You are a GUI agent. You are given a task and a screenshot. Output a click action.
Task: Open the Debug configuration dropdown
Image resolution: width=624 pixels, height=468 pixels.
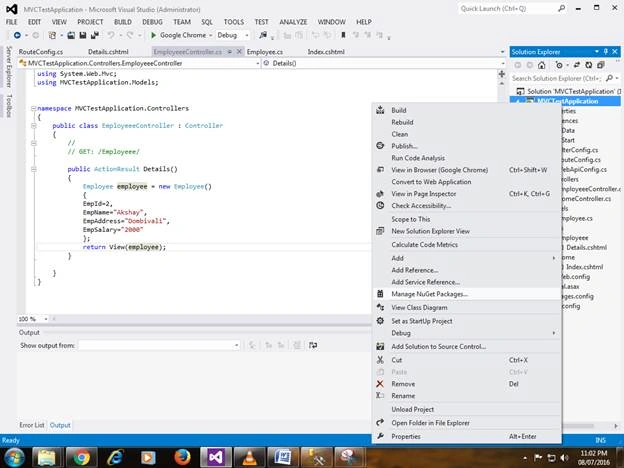247,35
